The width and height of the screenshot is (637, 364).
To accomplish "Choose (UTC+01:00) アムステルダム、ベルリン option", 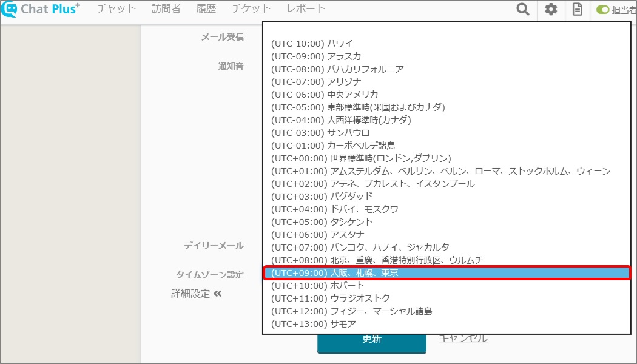I will [x=447, y=171].
